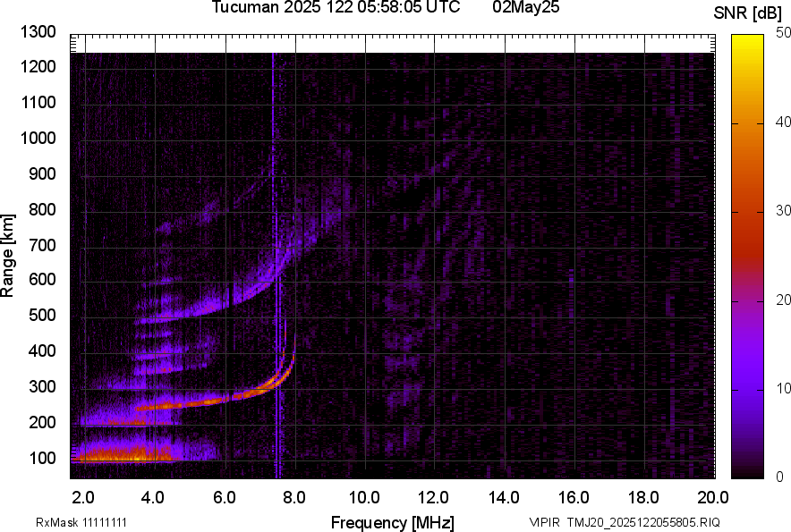This screenshot has width=791, height=532.
Task: Click the 'Range [km]' axis label
Action: tap(7, 256)
